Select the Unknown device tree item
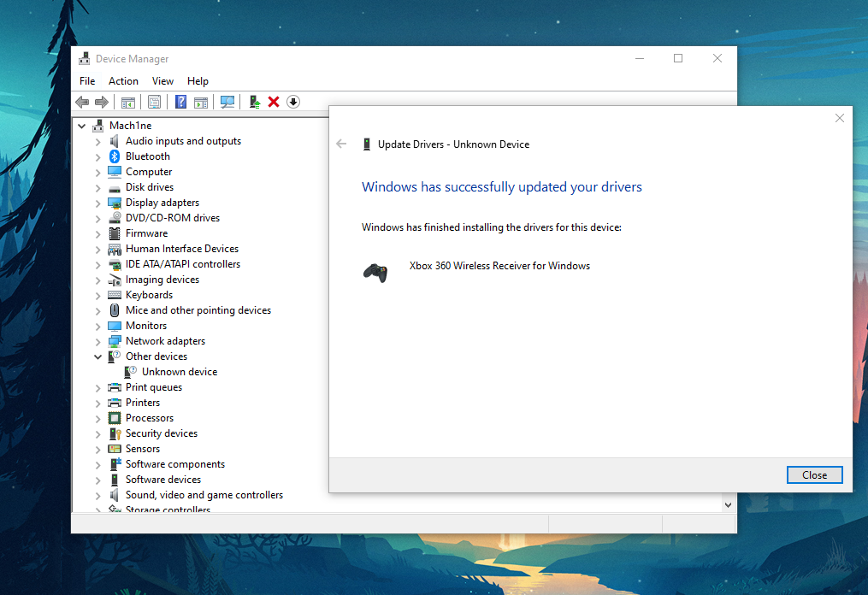Screen dimensions: 868x595 tap(180, 372)
